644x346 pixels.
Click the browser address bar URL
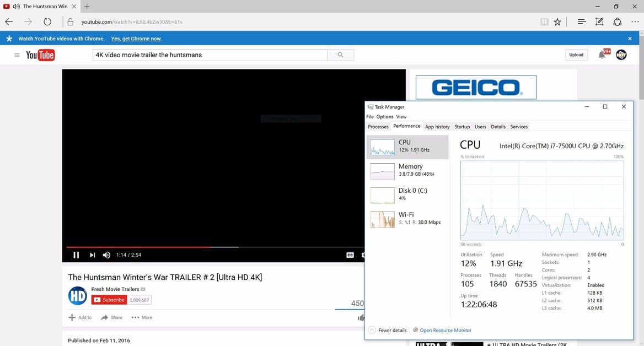(x=132, y=21)
